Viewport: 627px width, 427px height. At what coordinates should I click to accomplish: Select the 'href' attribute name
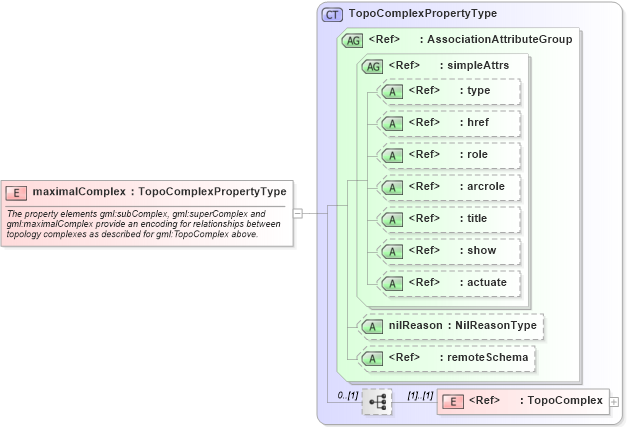pos(478,122)
